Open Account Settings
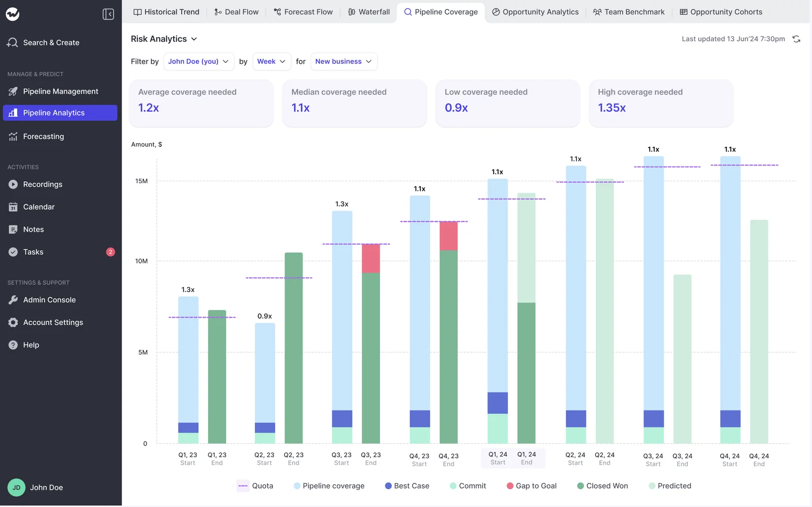 click(x=60, y=322)
